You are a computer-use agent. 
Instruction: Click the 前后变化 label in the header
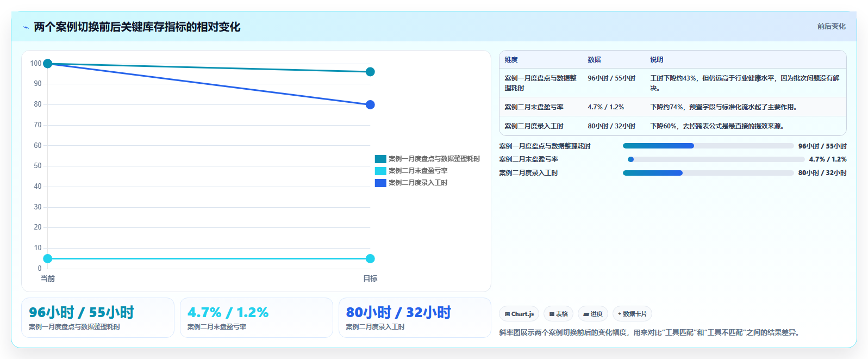831,26
